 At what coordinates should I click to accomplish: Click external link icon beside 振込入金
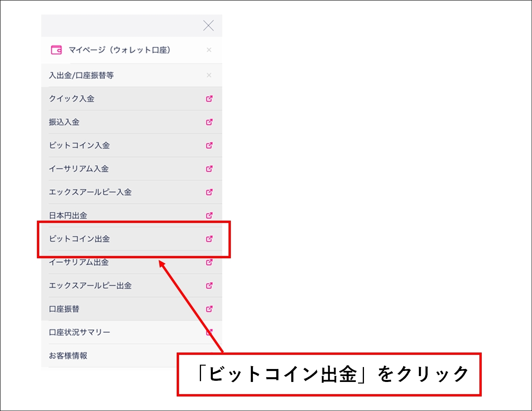[209, 122]
